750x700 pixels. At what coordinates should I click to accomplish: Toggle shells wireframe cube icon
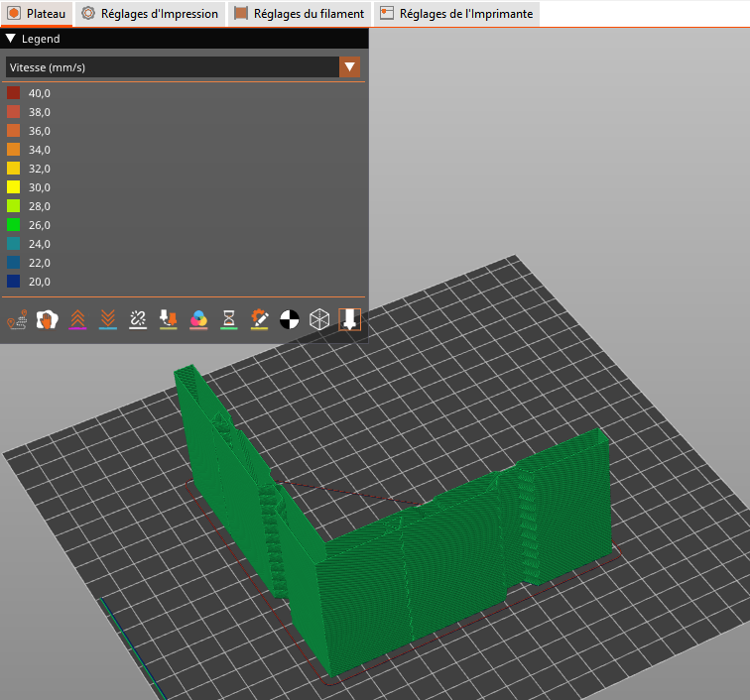(319, 319)
